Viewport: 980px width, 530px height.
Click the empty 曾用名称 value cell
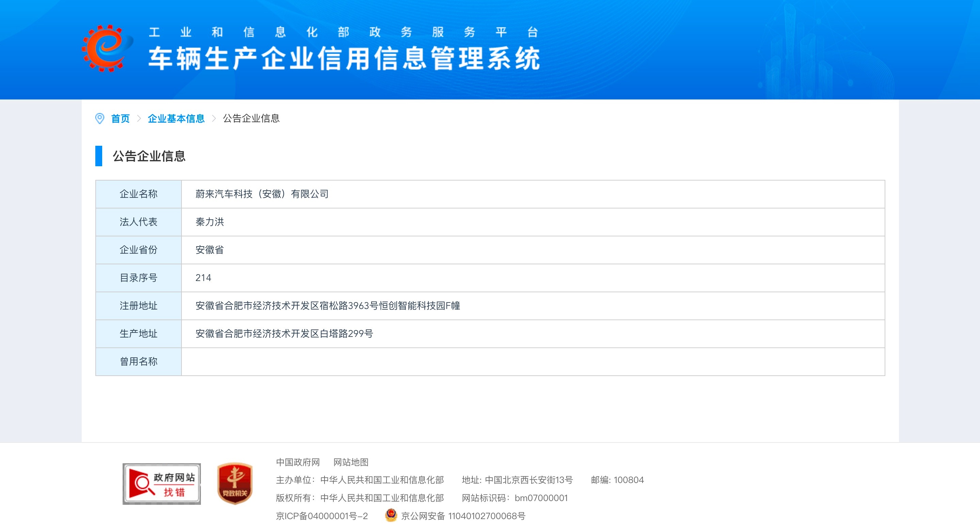pos(533,362)
